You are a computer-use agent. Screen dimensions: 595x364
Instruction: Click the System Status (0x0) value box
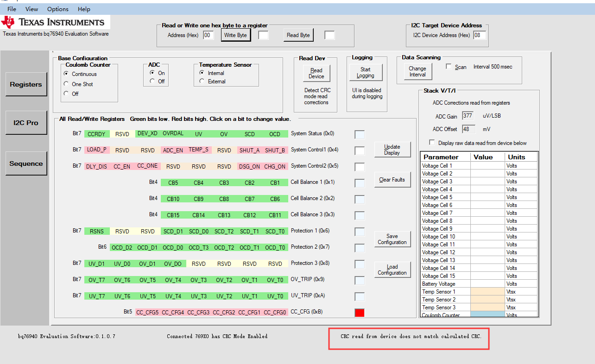360,135
